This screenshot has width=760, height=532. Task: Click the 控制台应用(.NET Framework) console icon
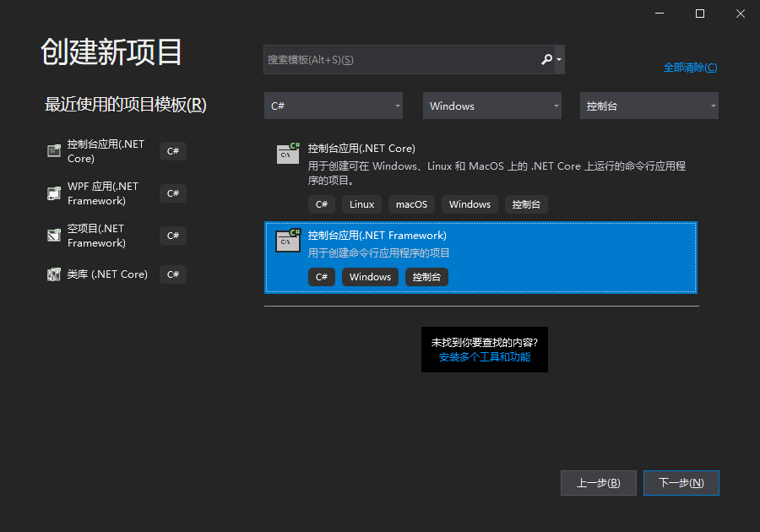[287, 242]
